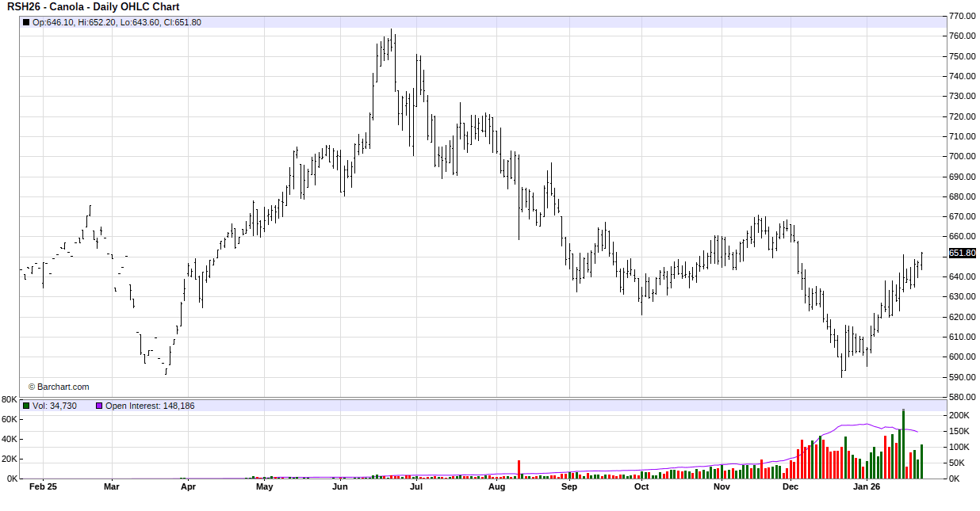Screen dimensions: 980x511
Task: Click the 200K open interest axis label
Action: [x=958, y=415]
